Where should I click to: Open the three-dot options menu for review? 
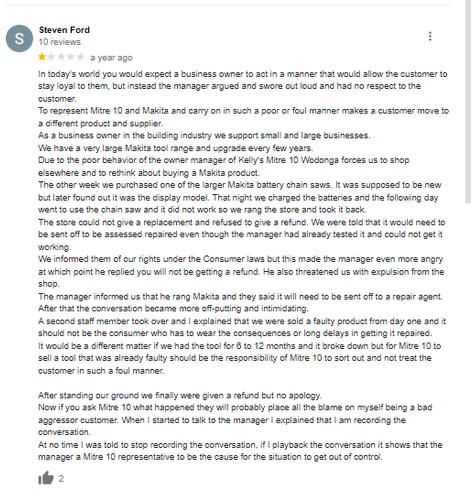click(x=430, y=36)
